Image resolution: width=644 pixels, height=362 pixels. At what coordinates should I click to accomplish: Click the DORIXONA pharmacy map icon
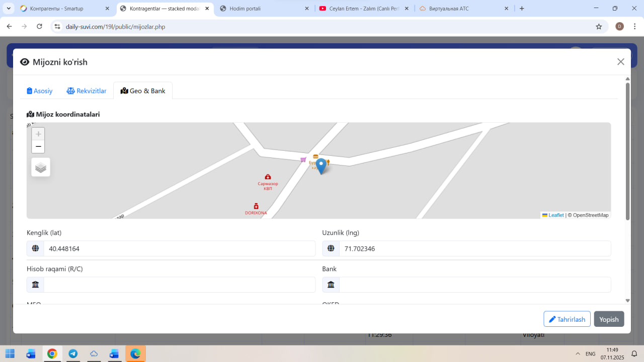point(256,206)
